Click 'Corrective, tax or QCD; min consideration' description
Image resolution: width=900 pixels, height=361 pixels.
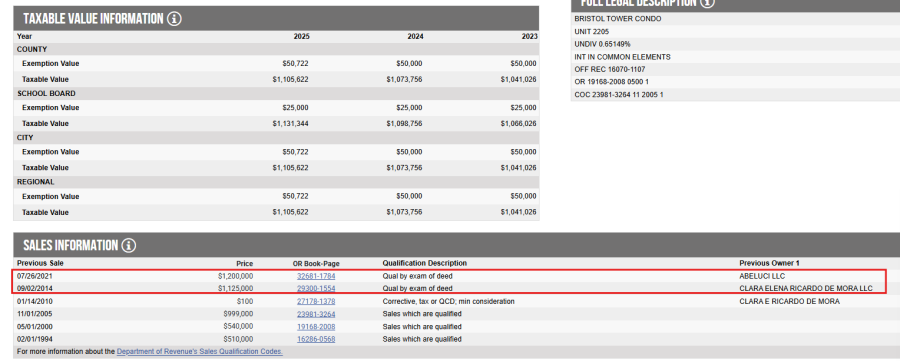tap(448, 301)
